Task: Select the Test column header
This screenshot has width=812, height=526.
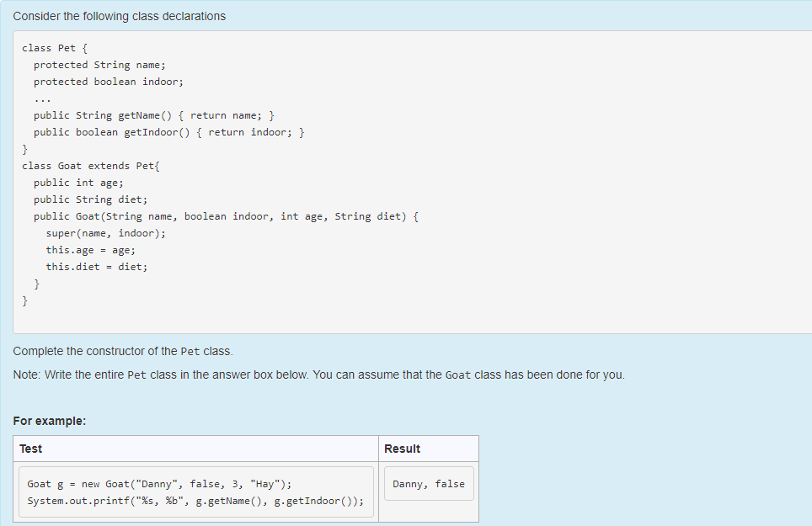Action: [31, 449]
